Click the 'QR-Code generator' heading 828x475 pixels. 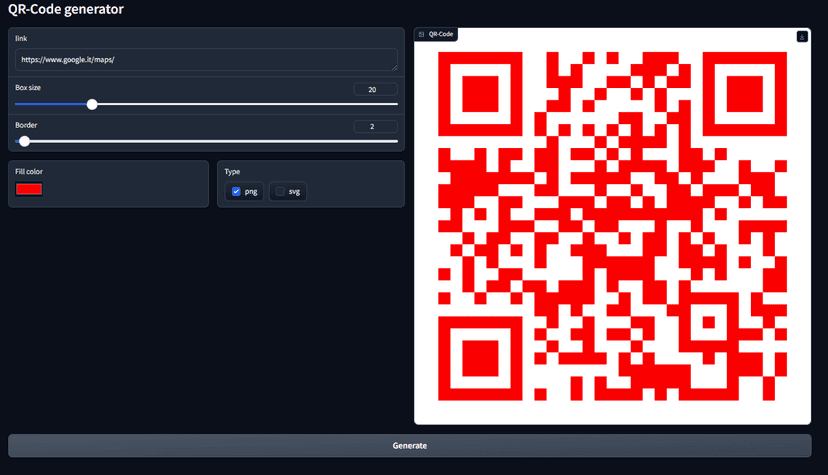point(65,9)
